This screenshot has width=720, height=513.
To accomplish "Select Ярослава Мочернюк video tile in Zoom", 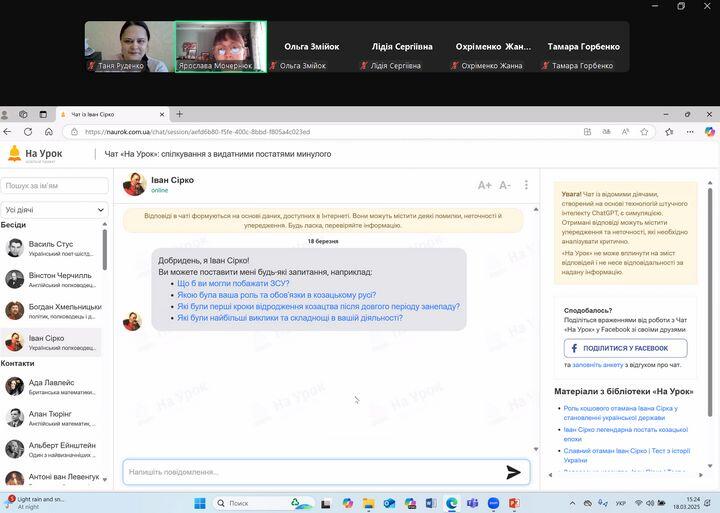I will [221, 46].
